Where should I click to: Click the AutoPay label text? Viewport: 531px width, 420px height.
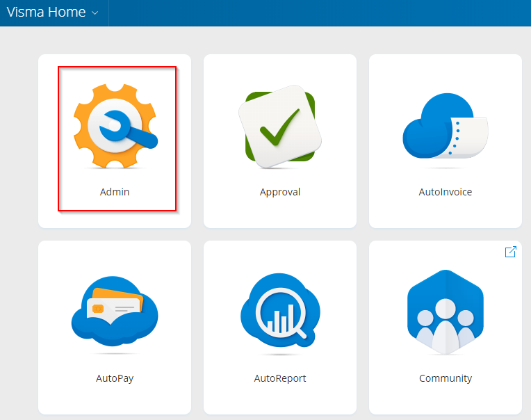point(115,378)
